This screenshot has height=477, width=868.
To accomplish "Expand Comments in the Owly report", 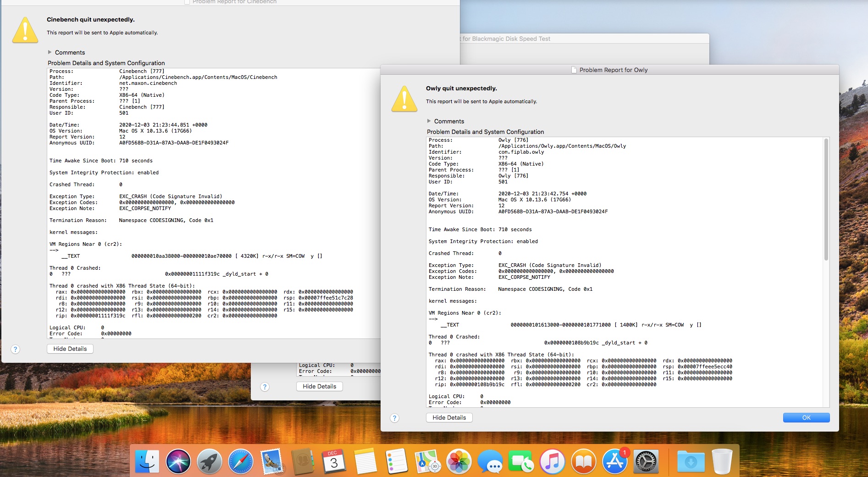I will click(x=429, y=121).
